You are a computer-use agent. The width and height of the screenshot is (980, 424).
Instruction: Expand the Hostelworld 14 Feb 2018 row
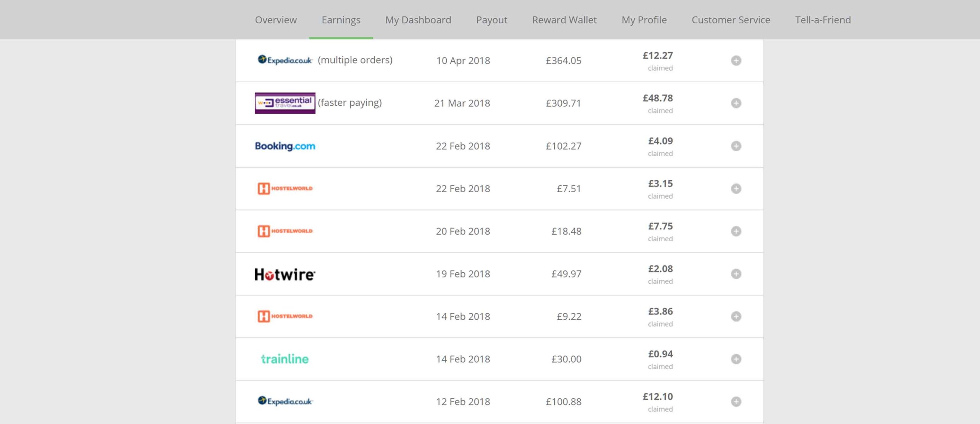tap(736, 316)
